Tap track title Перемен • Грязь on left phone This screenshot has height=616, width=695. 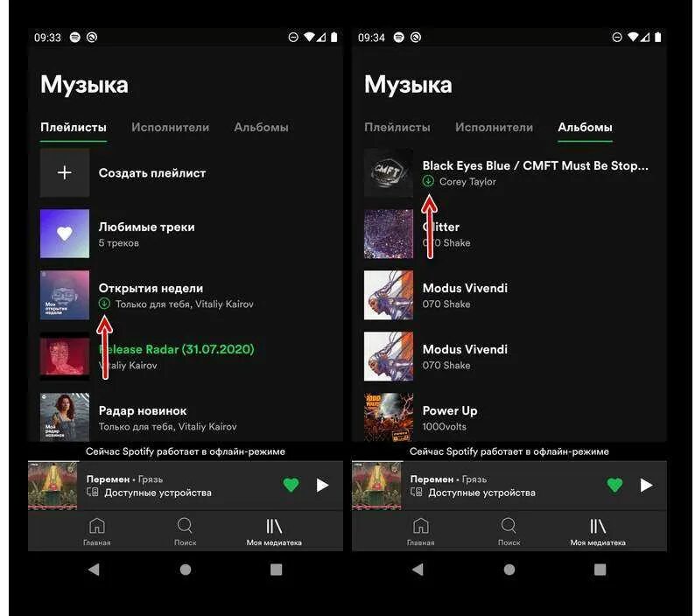coord(124,479)
